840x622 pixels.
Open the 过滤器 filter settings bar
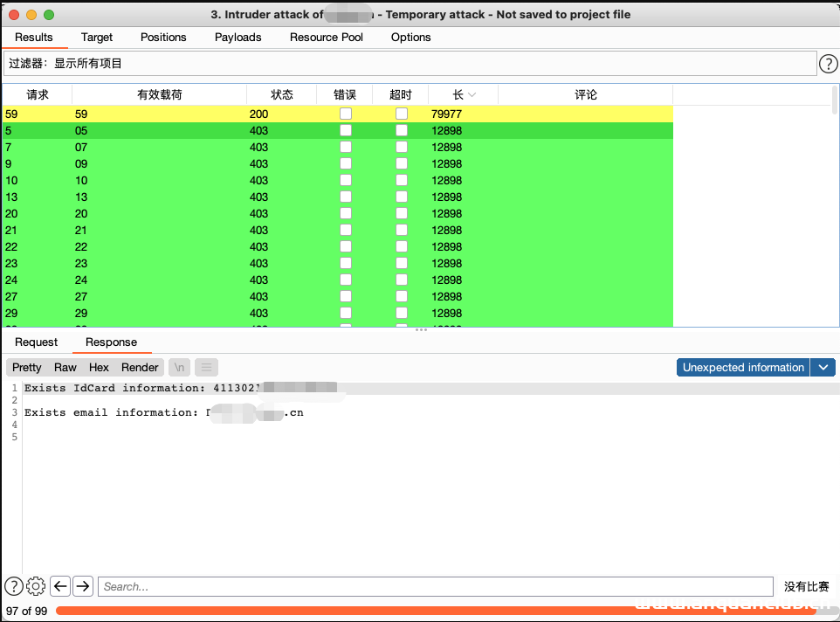(410, 64)
